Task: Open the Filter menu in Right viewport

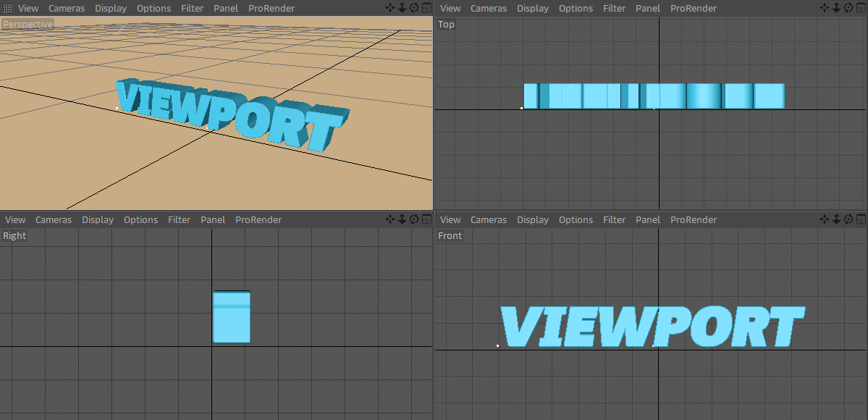Action: (179, 219)
